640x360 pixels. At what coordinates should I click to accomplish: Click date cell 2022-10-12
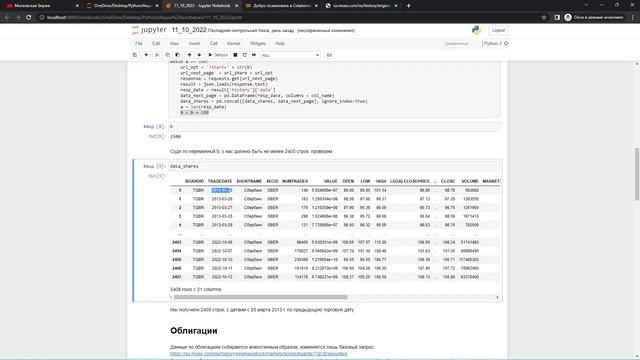click(x=222, y=277)
